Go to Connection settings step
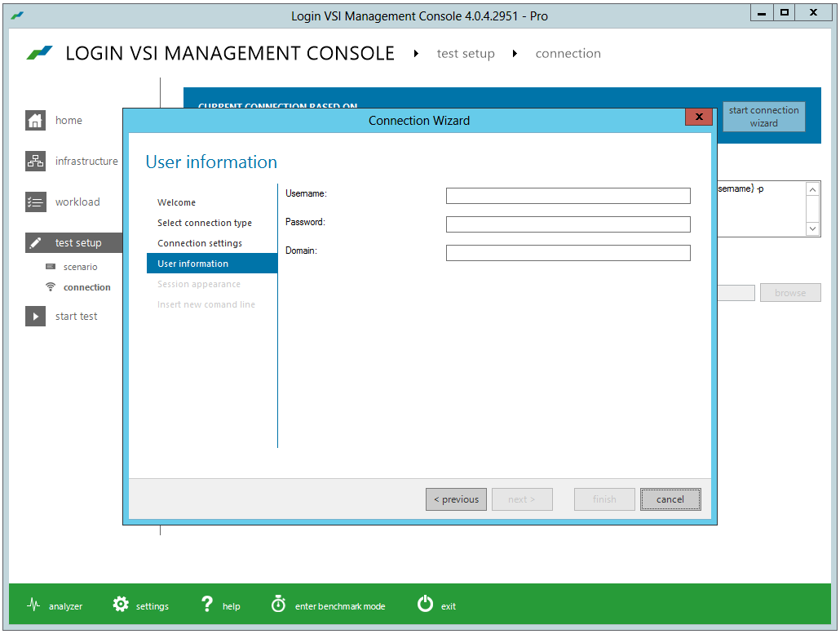The image size is (840, 634). [x=200, y=243]
